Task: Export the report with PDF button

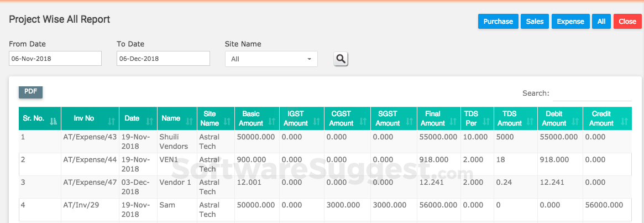Action: click(x=30, y=92)
